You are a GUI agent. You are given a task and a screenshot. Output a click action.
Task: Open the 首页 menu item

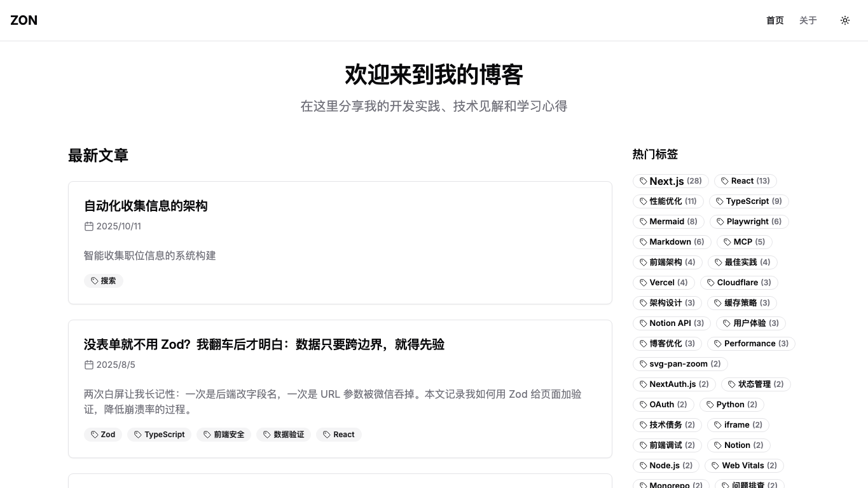775,20
